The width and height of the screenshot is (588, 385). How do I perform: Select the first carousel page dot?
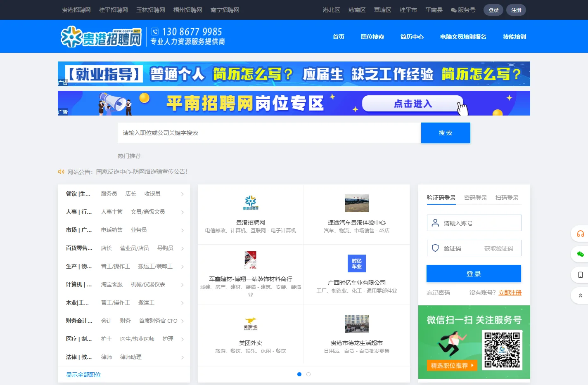click(x=299, y=374)
